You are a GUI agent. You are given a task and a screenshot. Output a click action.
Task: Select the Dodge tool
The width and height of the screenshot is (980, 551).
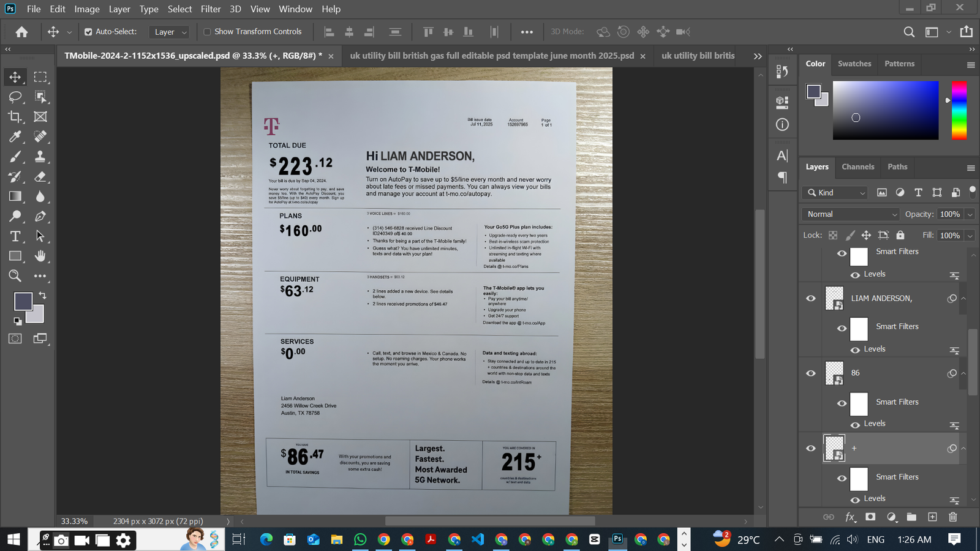15,216
